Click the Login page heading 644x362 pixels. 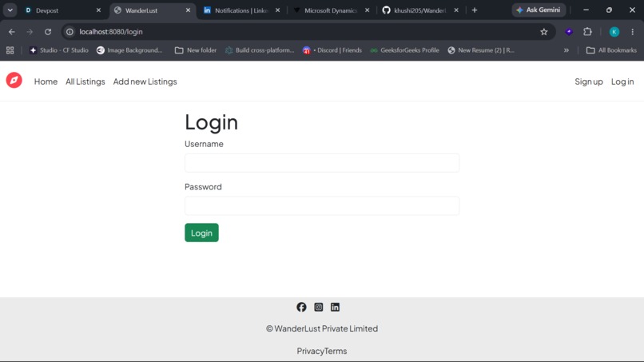coord(212,122)
